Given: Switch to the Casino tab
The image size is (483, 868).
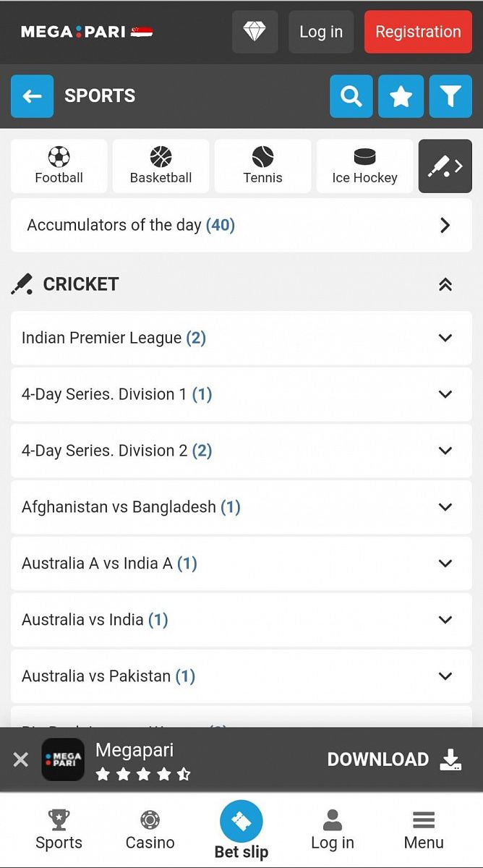Looking at the screenshot, I should 150,830.
